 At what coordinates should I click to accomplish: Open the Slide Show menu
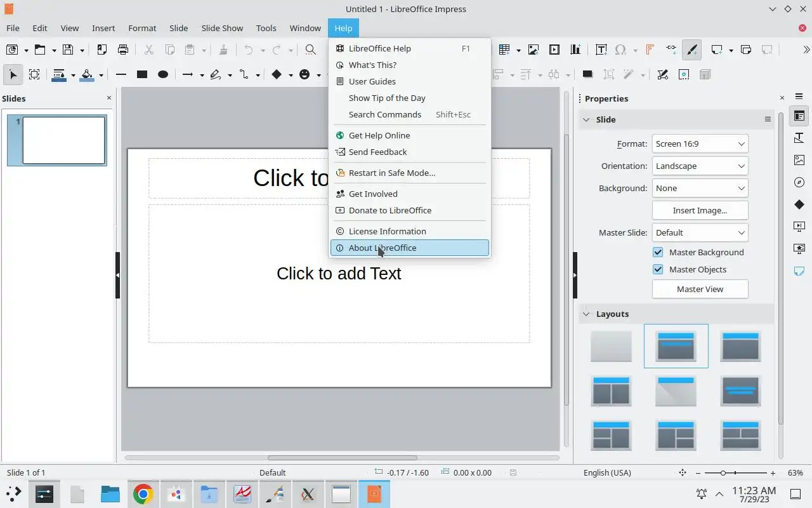coord(222,28)
